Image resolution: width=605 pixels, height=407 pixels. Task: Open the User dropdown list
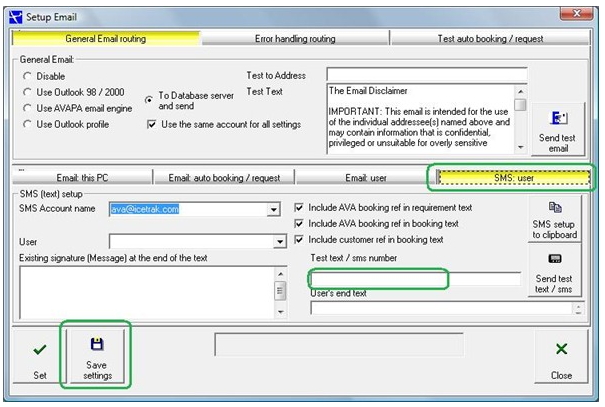[280, 242]
